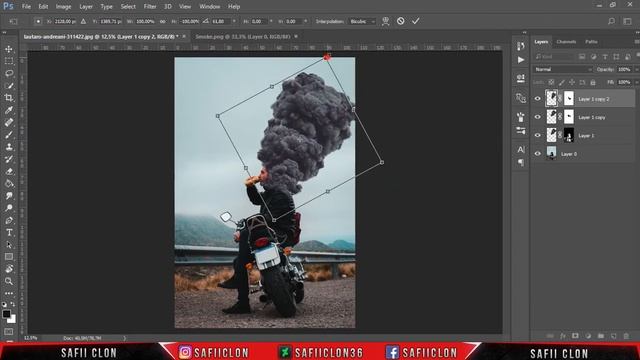Hide the Layer 1 copy 2 layer
This screenshot has width=640, height=360.
coord(537,99)
